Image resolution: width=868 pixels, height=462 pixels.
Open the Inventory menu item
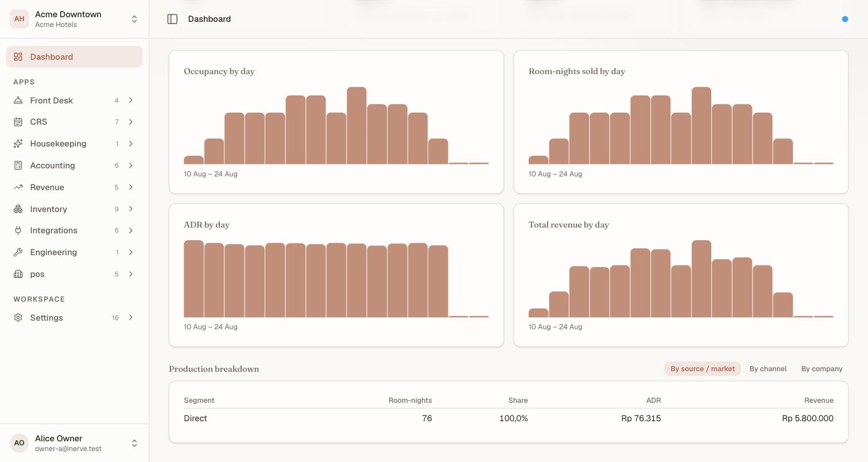[75, 209]
